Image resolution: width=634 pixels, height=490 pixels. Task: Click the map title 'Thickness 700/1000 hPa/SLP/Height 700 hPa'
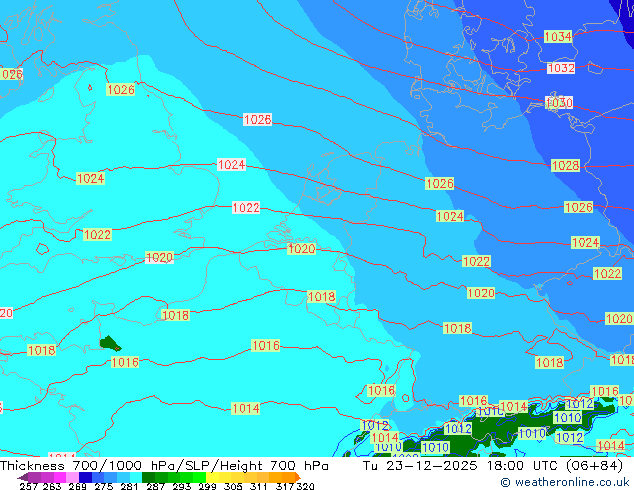(164, 465)
